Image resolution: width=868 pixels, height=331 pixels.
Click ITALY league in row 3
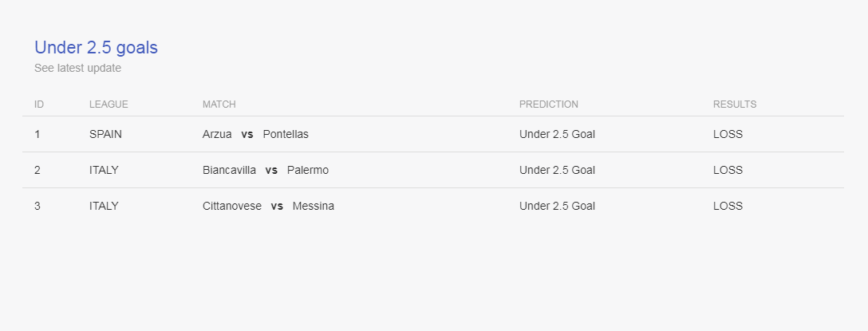104,206
